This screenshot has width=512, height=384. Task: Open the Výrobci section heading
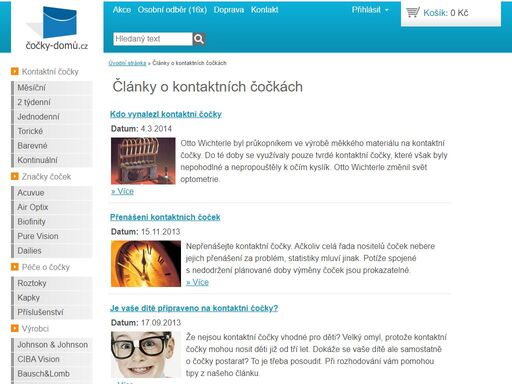[35, 328]
